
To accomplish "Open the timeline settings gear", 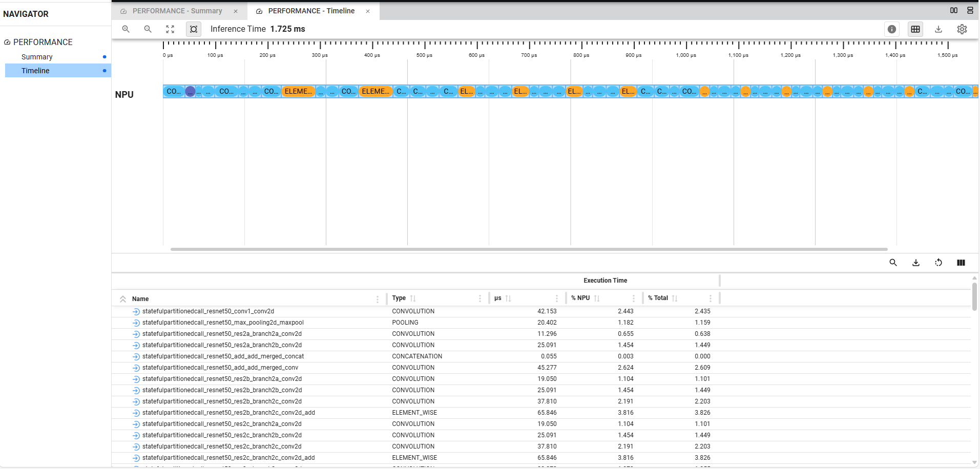I will (962, 29).
